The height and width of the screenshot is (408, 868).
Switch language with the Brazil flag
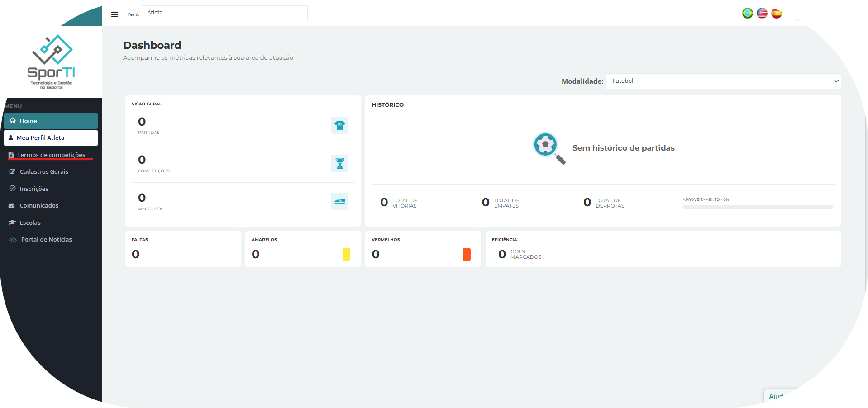coord(747,14)
